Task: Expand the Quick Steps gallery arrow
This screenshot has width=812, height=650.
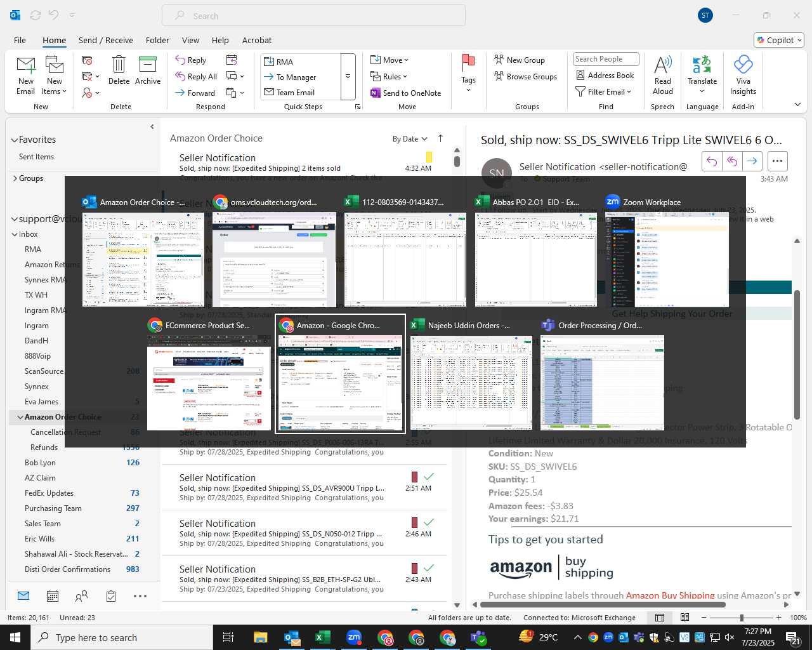Action: (348, 77)
